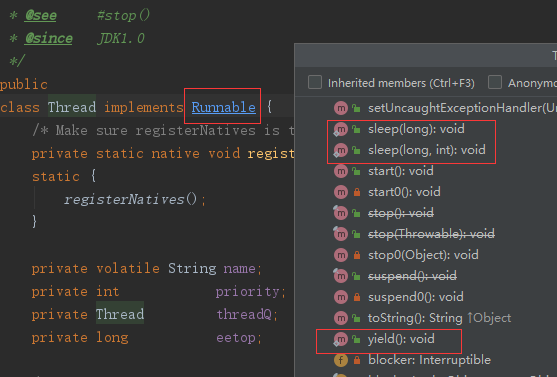Screen dimensions: 557x377
Task: Click the method icon next to yield(): void
Action: 341,339
